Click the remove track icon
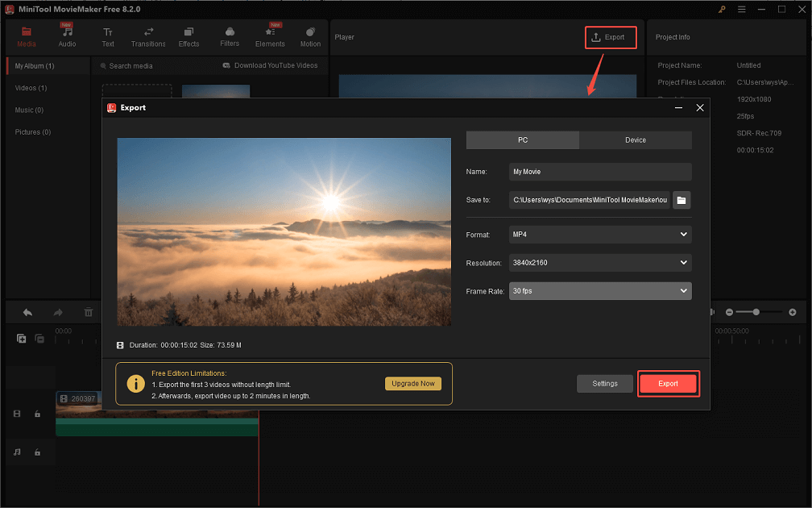This screenshot has height=508, width=812. 39,339
